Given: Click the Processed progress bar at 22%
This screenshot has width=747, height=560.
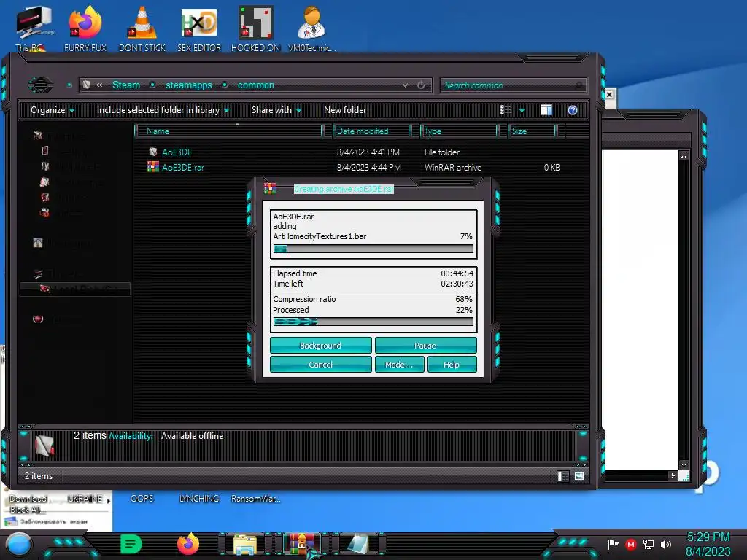Looking at the screenshot, I should pos(373,322).
